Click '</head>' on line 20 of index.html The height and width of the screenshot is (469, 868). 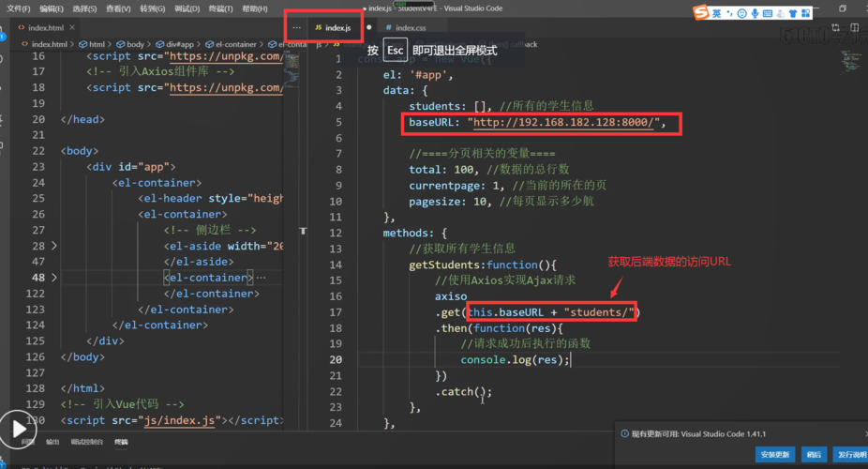(x=82, y=119)
